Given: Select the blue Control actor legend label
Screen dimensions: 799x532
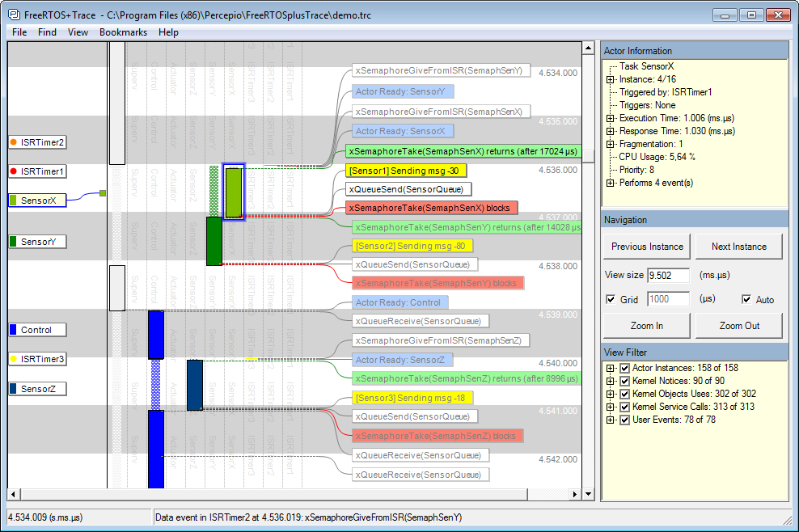Looking at the screenshot, I should 37,330.
